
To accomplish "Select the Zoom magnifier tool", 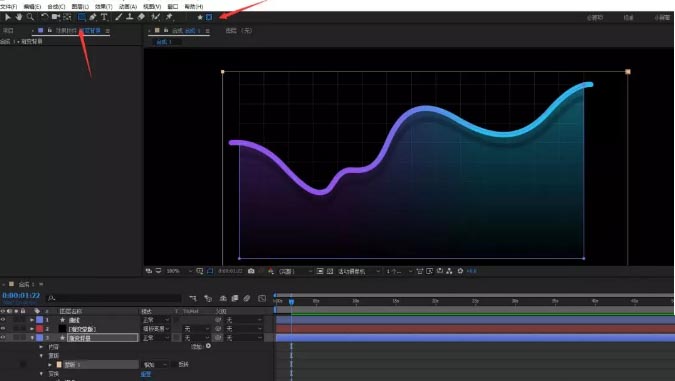I will coord(30,17).
